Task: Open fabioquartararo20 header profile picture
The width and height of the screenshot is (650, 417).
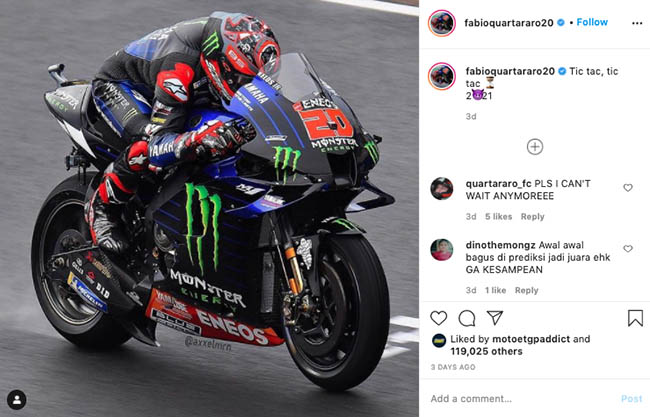Action: pyautogui.click(x=441, y=23)
